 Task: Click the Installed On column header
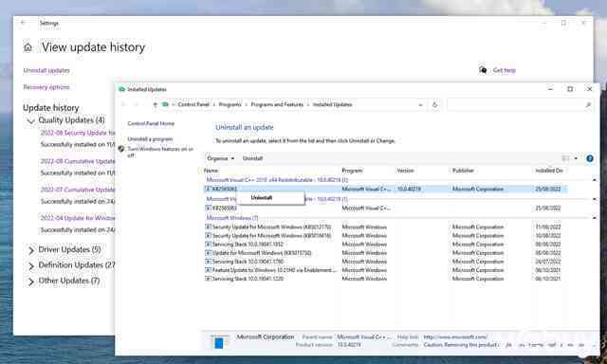click(x=549, y=171)
